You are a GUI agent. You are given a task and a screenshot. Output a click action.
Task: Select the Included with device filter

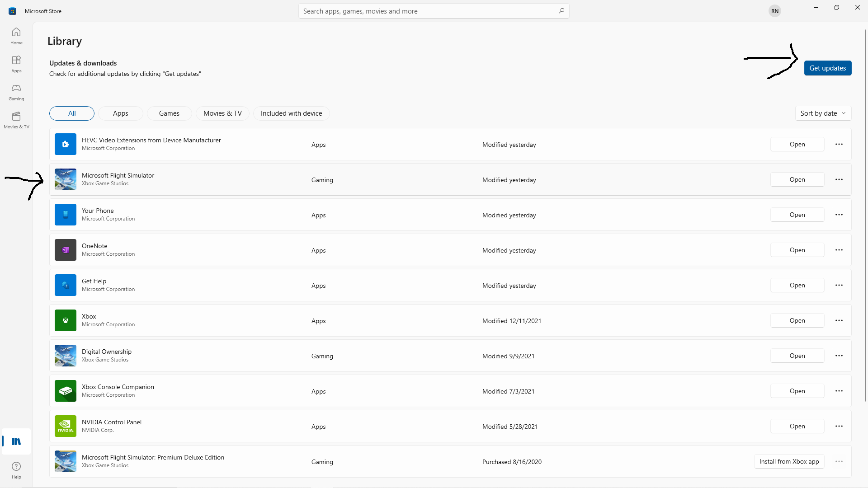(x=292, y=113)
